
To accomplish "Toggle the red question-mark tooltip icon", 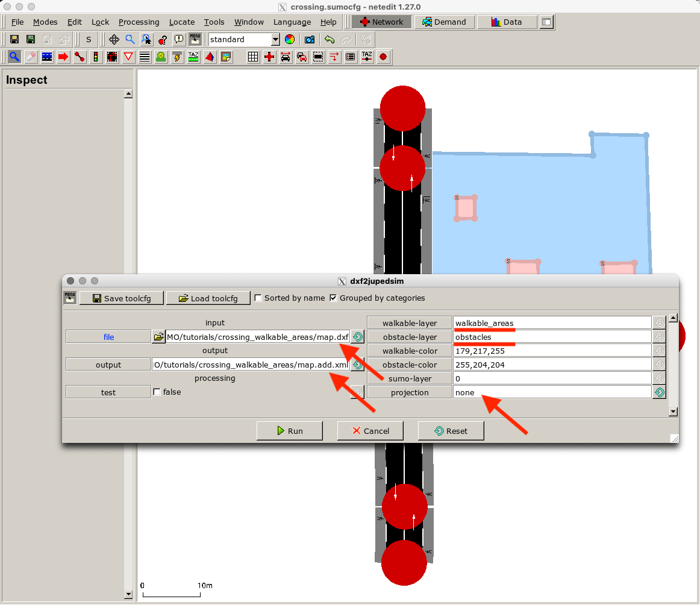I will pos(163,39).
